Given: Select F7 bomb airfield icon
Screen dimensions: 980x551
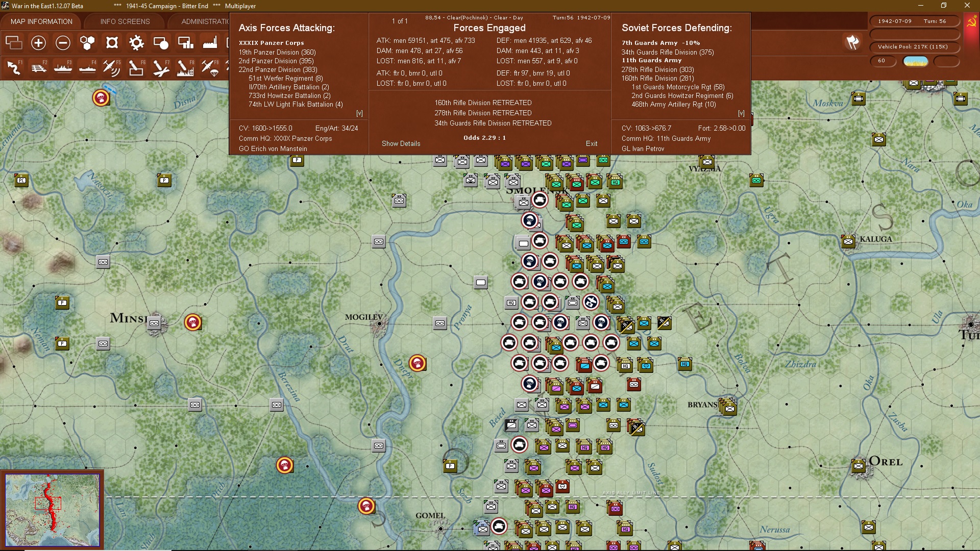Looking at the screenshot, I should (x=161, y=67).
